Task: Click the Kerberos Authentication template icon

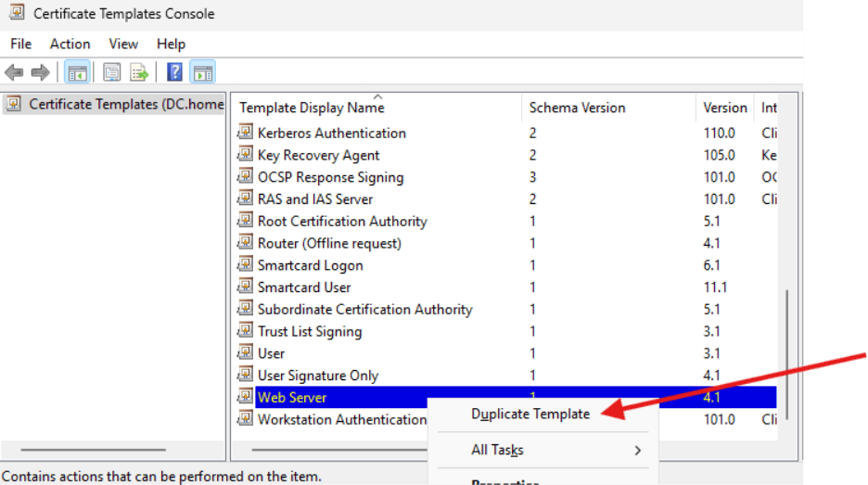Action: tap(245, 133)
